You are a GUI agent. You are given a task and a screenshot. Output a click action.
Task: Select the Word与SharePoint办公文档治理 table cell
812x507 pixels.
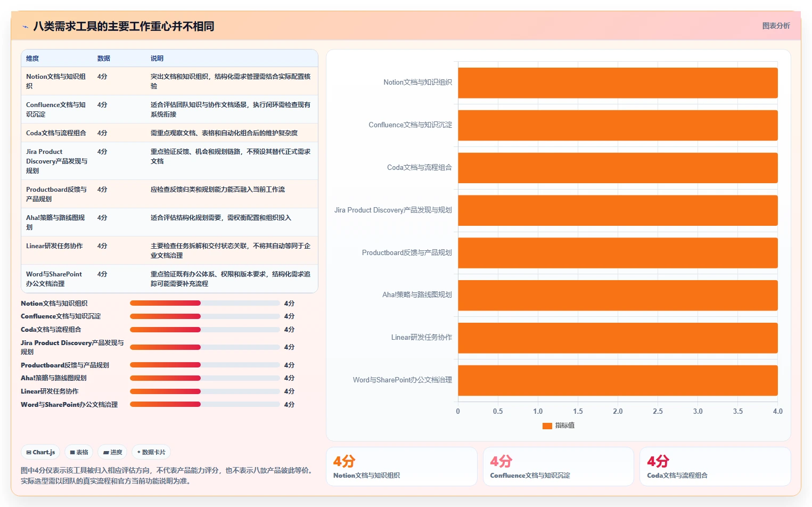coord(57,279)
